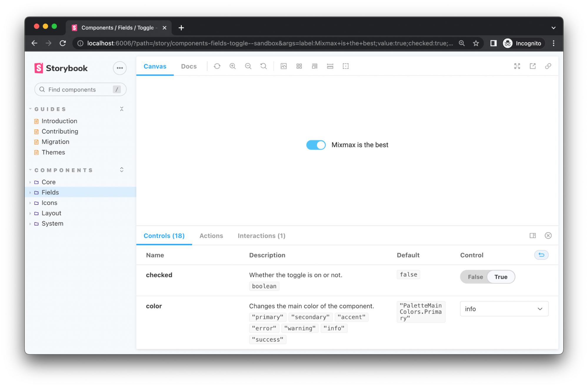Screen dimensions: 588x387
Task: Click the grid view icon
Action: pos(299,66)
